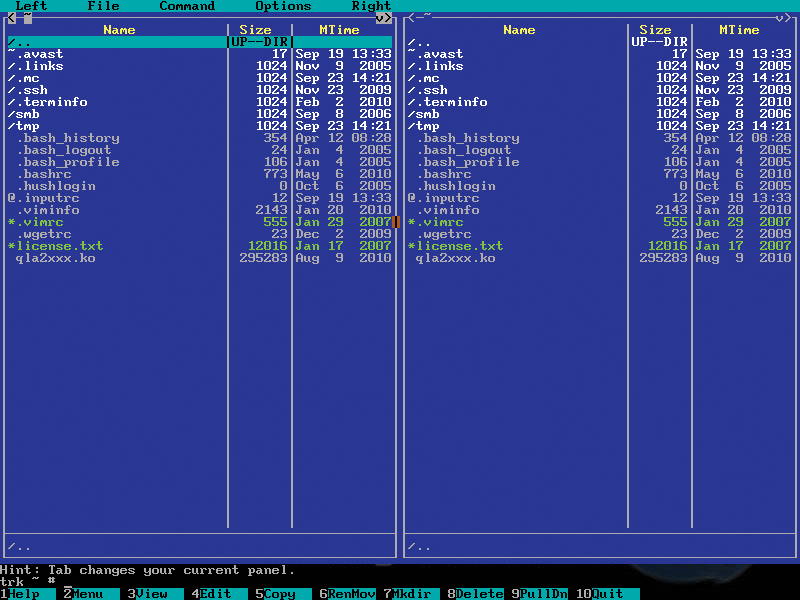Sort the right panel by Size column
The height and width of the screenshot is (600, 800).
click(x=655, y=30)
